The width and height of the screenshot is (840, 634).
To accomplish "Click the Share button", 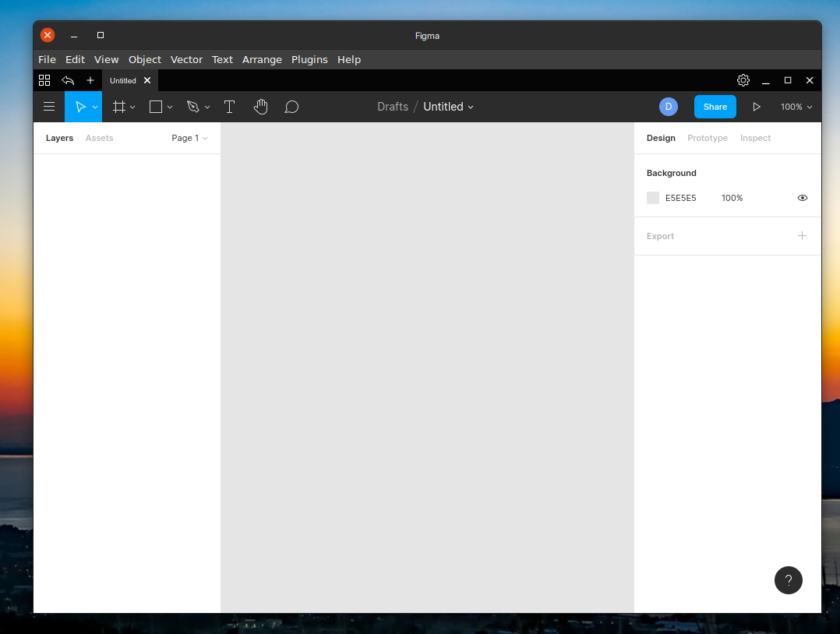I will [x=715, y=107].
